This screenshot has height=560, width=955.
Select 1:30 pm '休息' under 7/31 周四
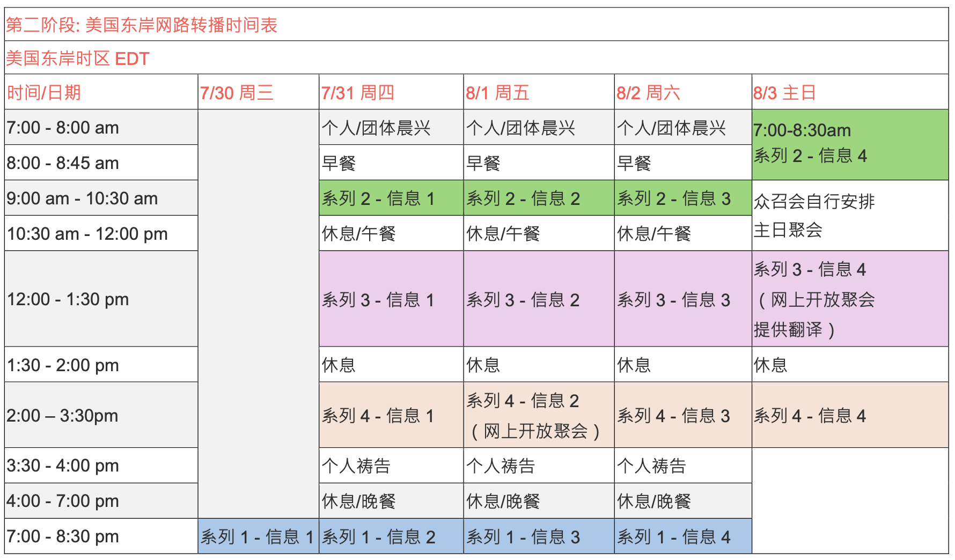point(391,365)
